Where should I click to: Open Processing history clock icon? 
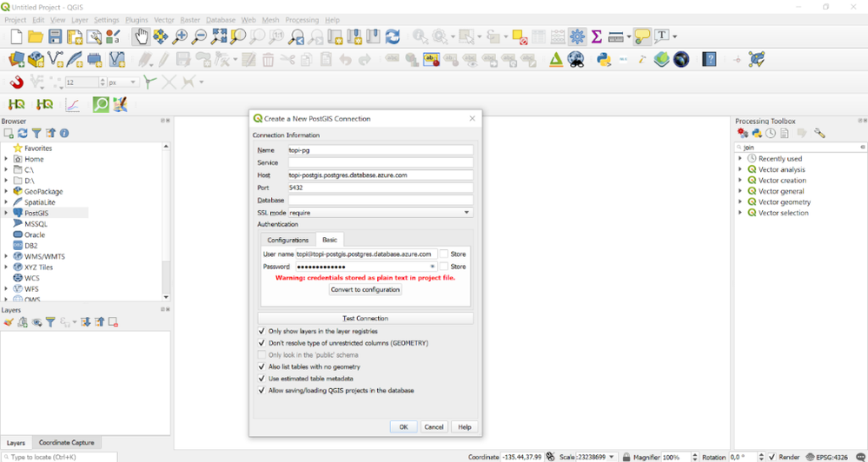coord(771,134)
